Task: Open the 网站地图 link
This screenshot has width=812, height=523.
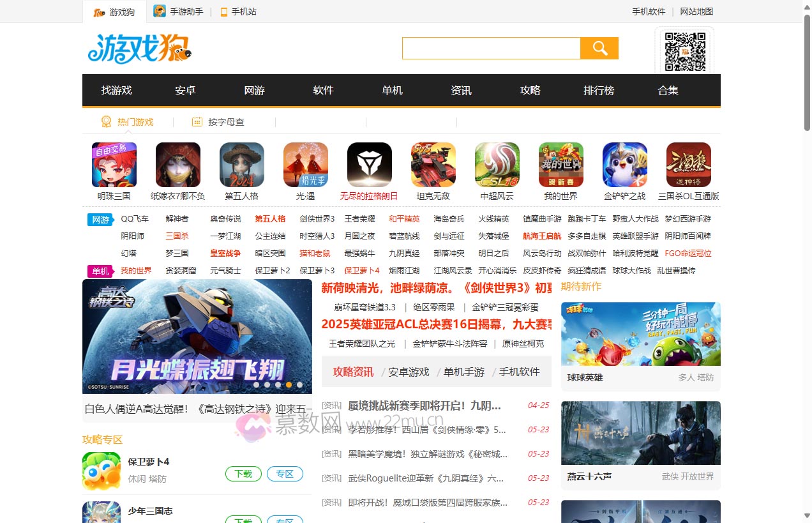Action: point(696,11)
